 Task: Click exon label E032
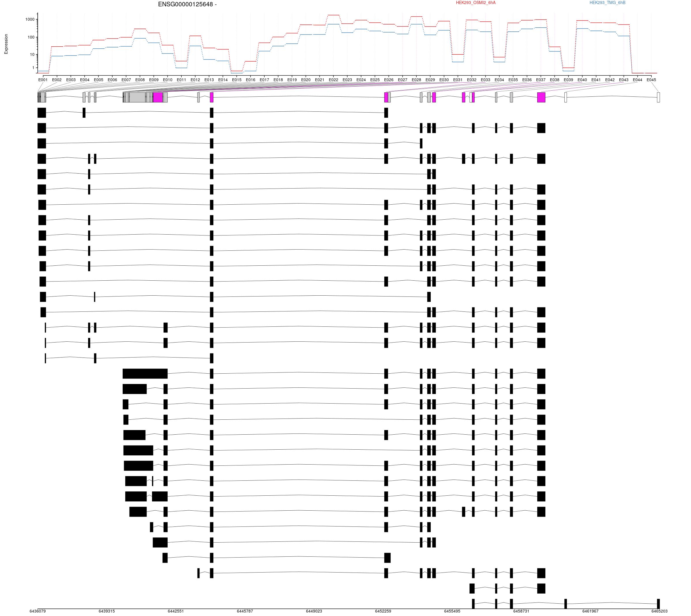point(472,80)
